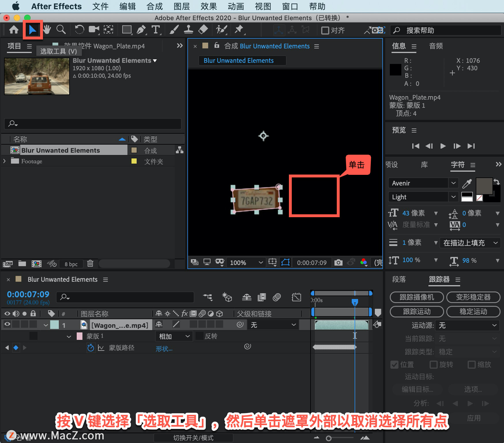Select the Brush tool
Screen dimensions: 504x443
[x=174, y=30]
